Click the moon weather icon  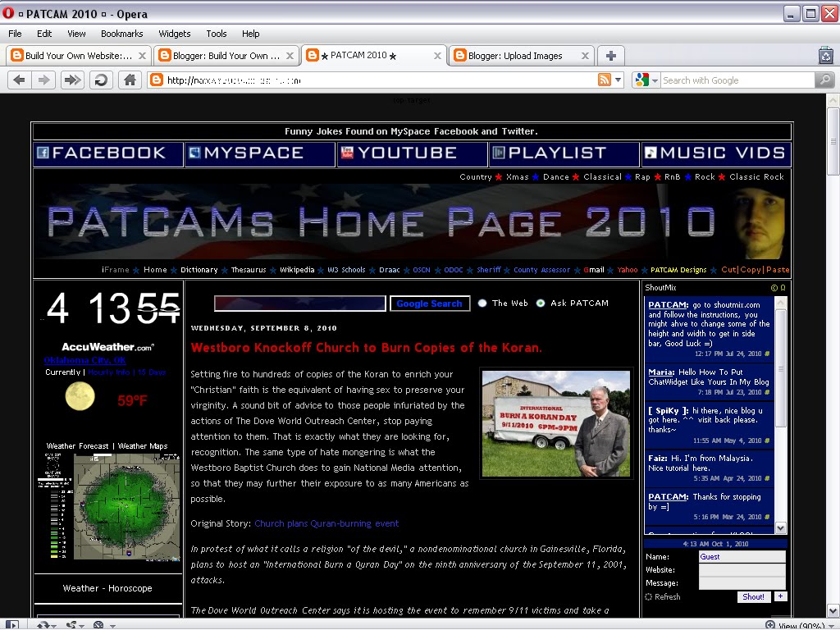click(x=80, y=396)
